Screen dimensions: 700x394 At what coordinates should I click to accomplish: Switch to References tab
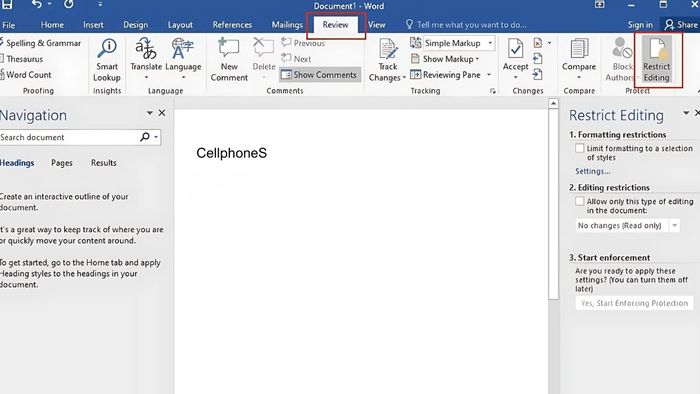232,25
